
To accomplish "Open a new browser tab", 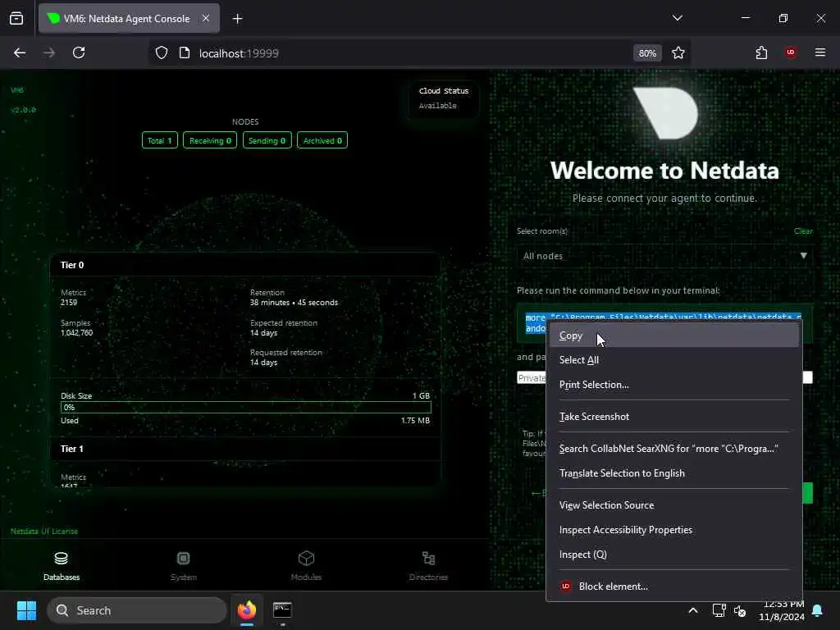I will (237, 19).
